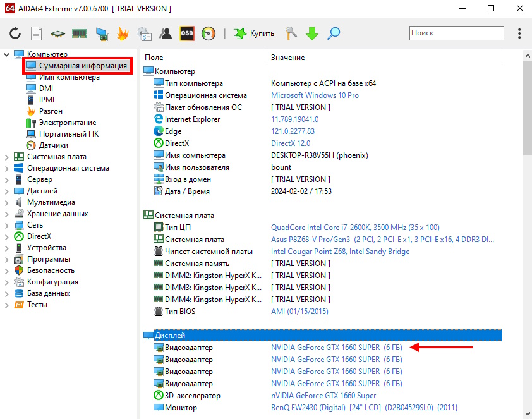Click the network computer toolbar icon
Screen dimensions: 532x419
click(102, 33)
